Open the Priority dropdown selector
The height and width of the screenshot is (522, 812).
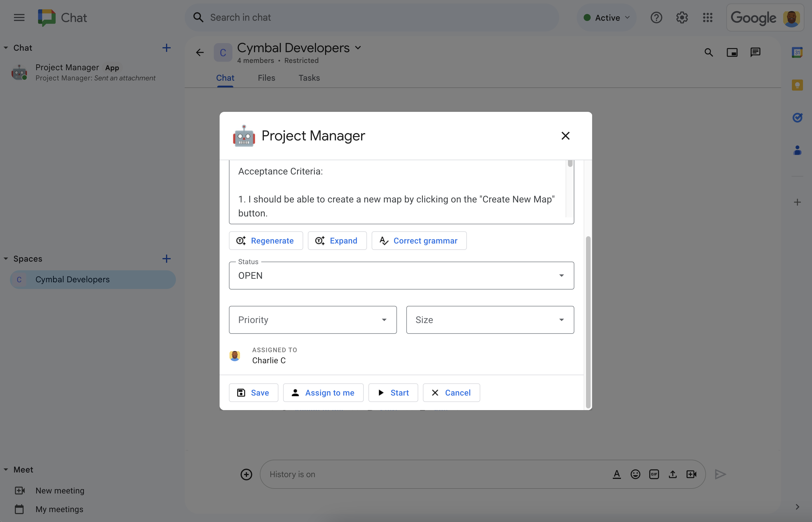[313, 320]
